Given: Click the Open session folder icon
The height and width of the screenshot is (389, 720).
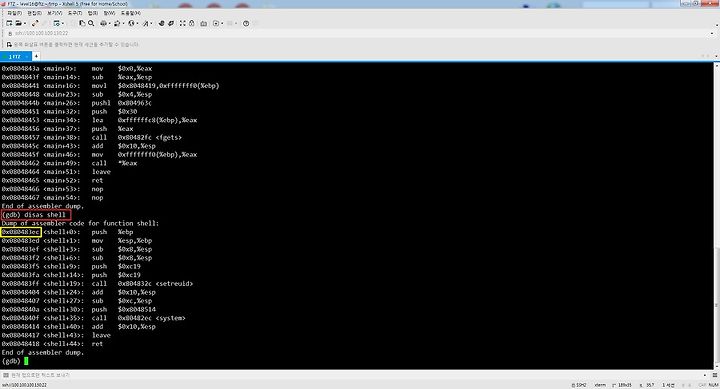Looking at the screenshot, I should coord(18,23).
